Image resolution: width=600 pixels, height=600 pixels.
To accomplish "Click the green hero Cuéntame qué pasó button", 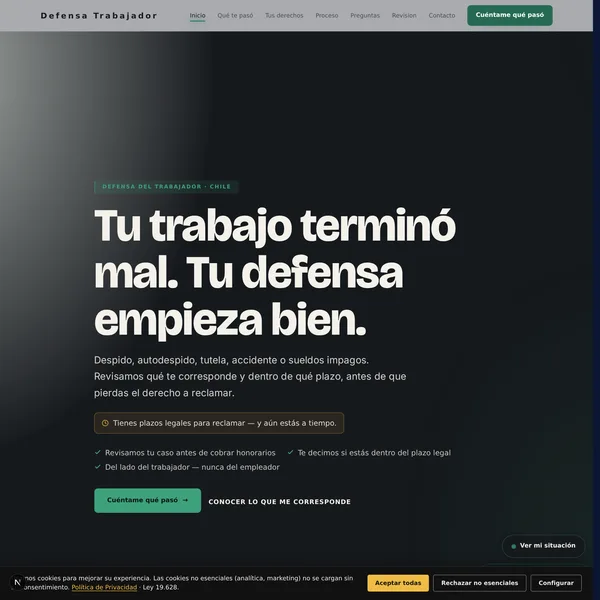I will [x=147, y=500].
